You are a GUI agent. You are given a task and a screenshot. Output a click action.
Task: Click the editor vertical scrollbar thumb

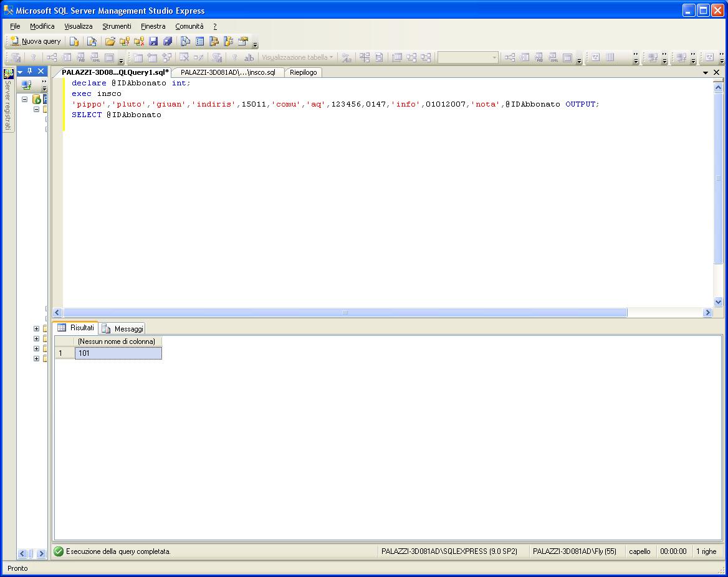[x=718, y=178]
